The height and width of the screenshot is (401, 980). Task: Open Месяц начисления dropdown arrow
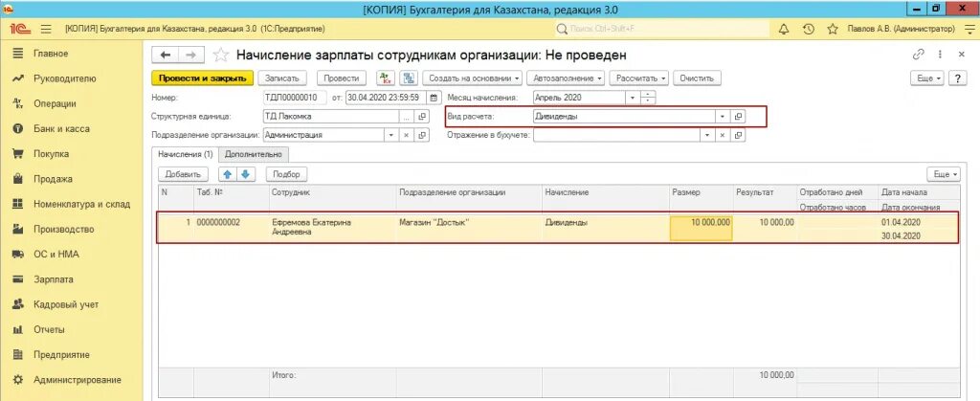point(633,98)
